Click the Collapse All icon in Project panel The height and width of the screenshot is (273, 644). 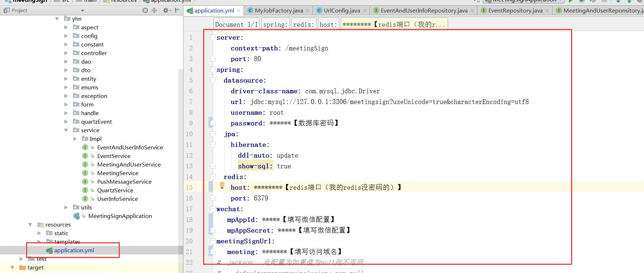(154, 10)
